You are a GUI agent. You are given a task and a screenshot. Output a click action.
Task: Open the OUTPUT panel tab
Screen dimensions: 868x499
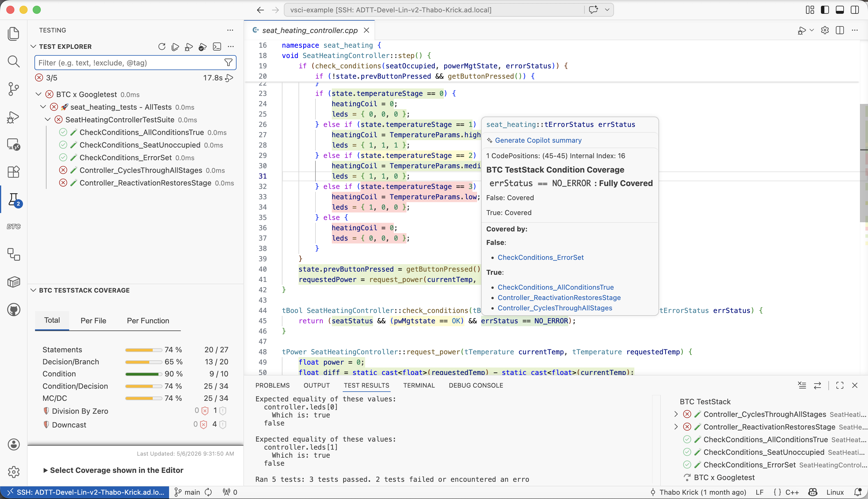point(317,385)
